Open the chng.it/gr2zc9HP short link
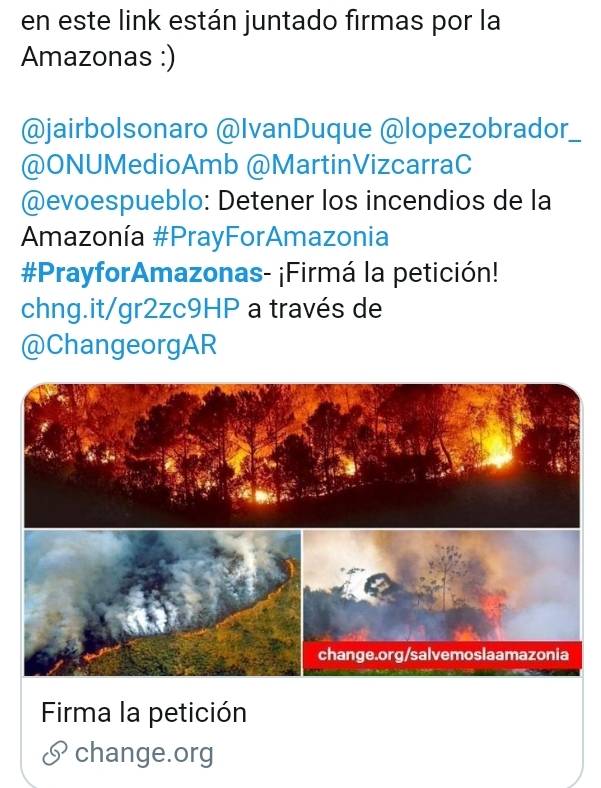The width and height of the screenshot is (601, 788). coord(130,309)
